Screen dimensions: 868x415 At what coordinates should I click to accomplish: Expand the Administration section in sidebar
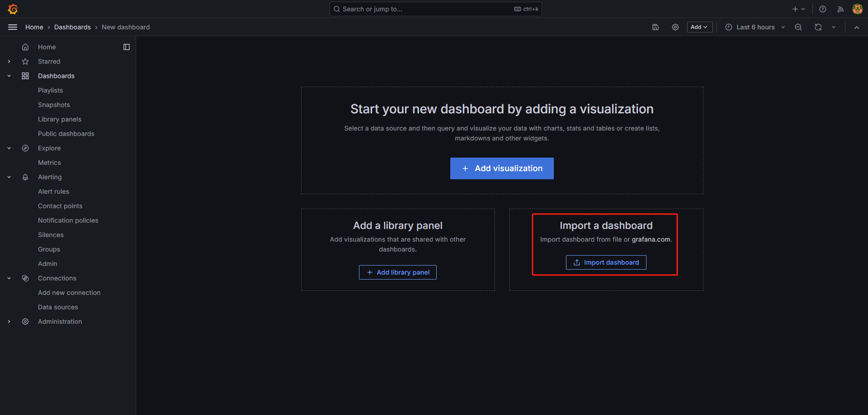(x=9, y=322)
